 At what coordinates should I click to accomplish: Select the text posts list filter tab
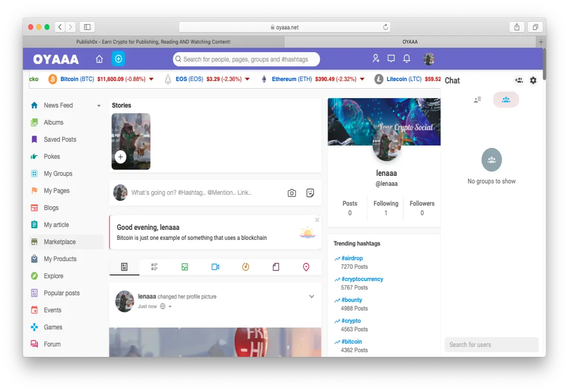click(155, 267)
